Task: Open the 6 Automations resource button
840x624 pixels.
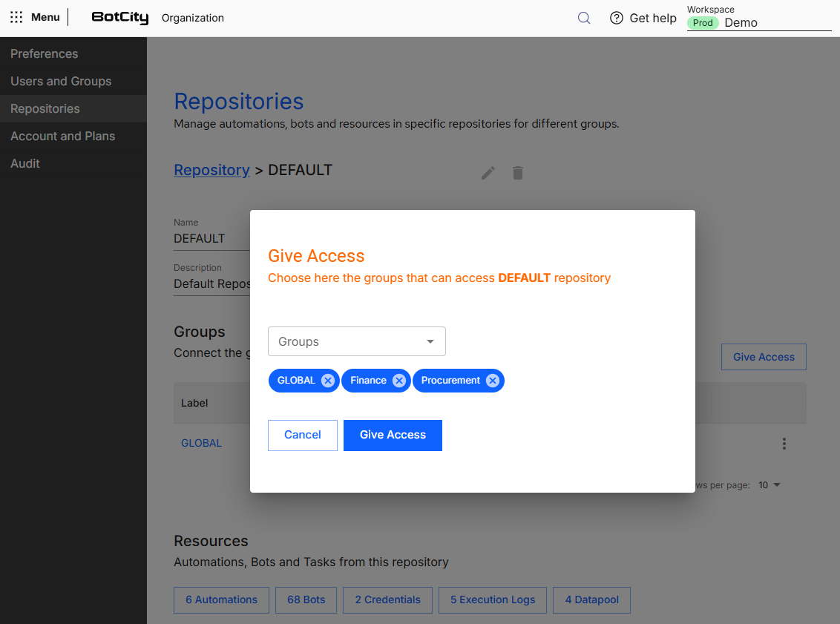Action: click(x=221, y=600)
